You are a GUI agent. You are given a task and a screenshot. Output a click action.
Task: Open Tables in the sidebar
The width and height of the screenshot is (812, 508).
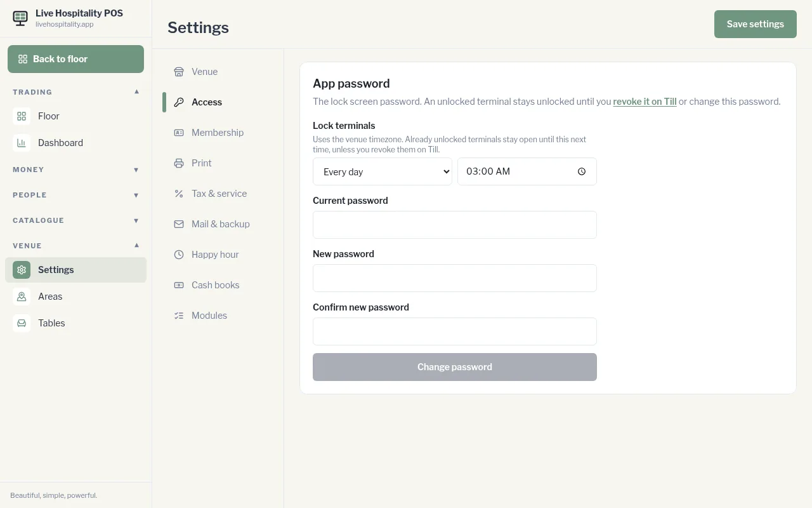click(x=75, y=323)
